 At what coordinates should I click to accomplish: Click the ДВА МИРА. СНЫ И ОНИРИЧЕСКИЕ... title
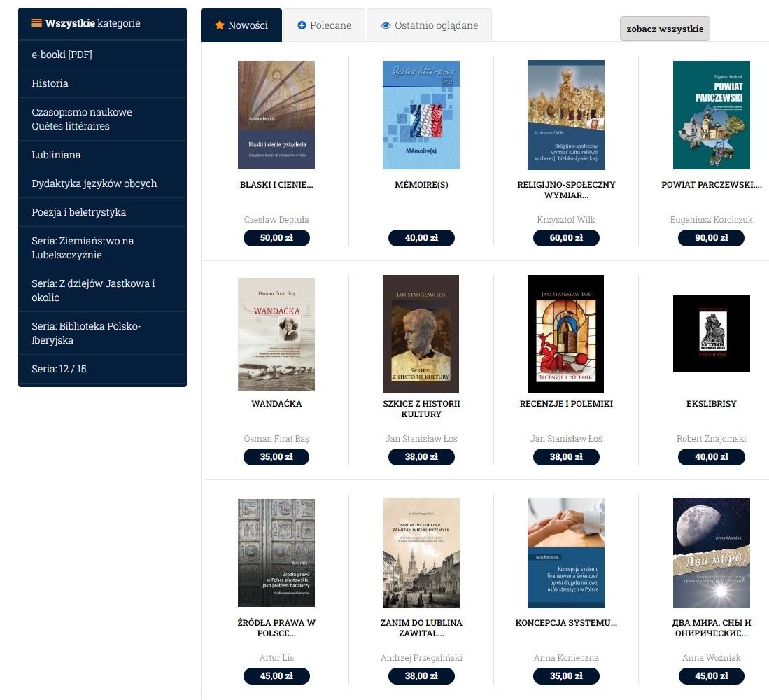(x=711, y=628)
